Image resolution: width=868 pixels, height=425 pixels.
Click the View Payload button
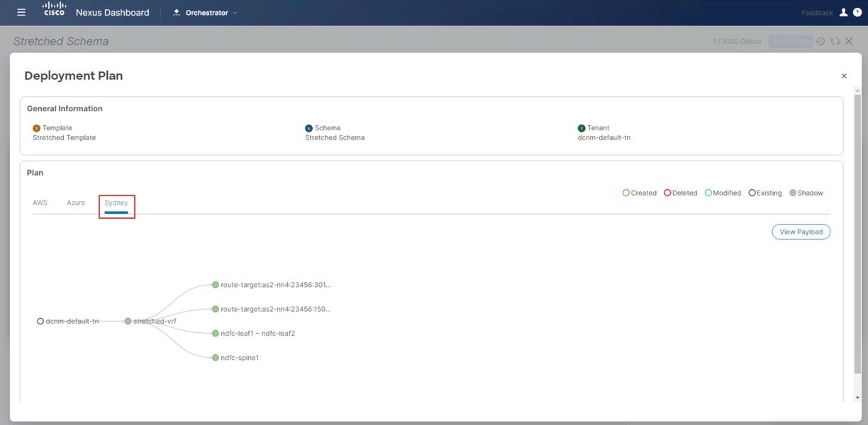(x=801, y=232)
